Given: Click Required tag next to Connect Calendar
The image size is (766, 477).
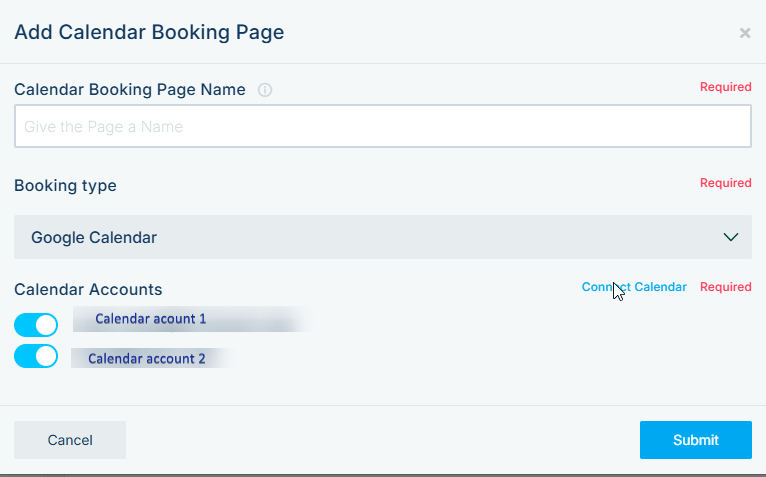Looking at the screenshot, I should tap(725, 287).
